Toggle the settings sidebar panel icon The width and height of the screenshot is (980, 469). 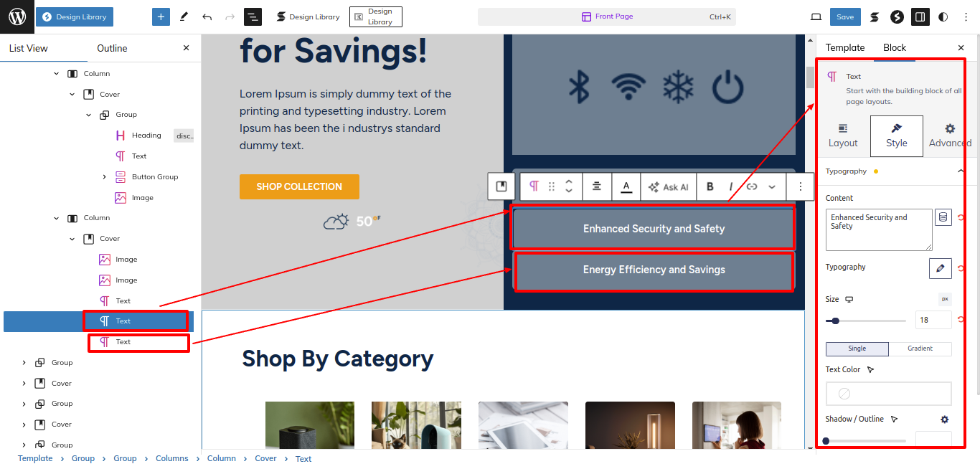point(920,16)
